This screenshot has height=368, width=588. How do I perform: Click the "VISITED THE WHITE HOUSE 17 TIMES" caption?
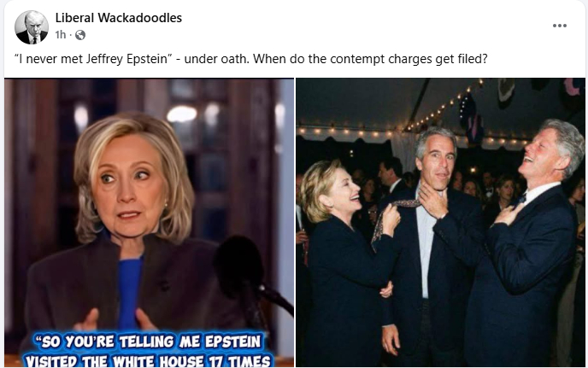[x=147, y=361]
